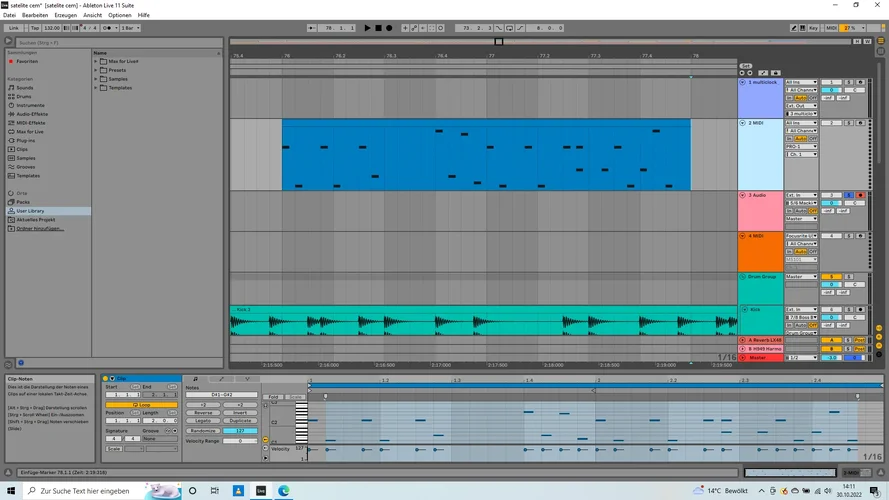Click the punch-in switch icon

499,28
